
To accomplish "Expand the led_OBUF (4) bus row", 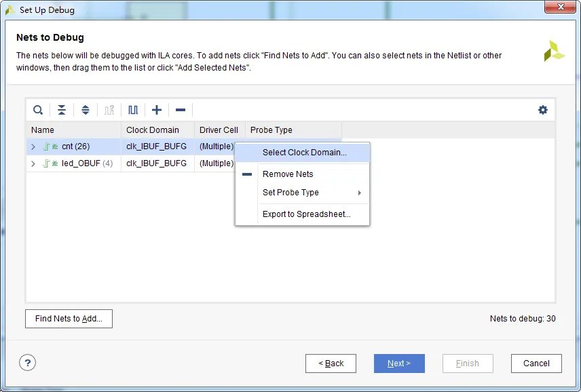I will point(33,163).
